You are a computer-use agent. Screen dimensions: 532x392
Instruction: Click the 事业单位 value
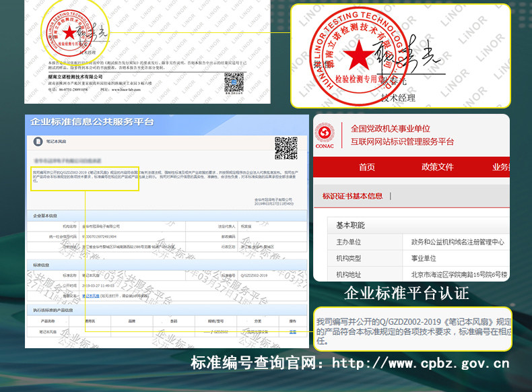(424, 258)
